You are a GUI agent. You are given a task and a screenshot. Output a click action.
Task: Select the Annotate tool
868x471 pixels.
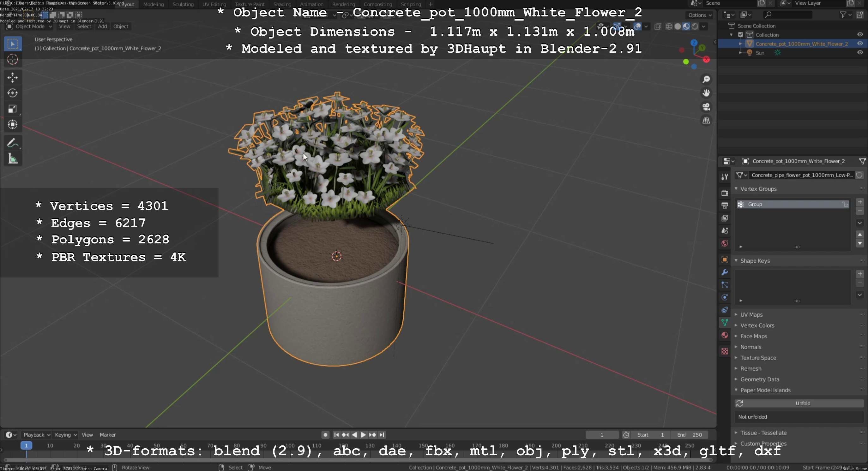(x=13, y=143)
